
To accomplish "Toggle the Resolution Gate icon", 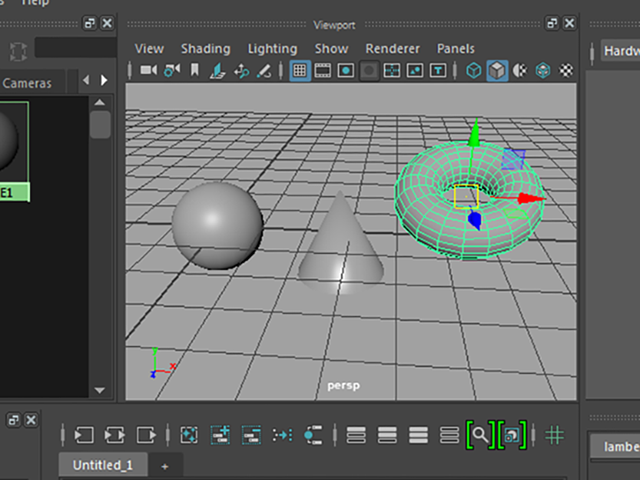I will 346,71.
